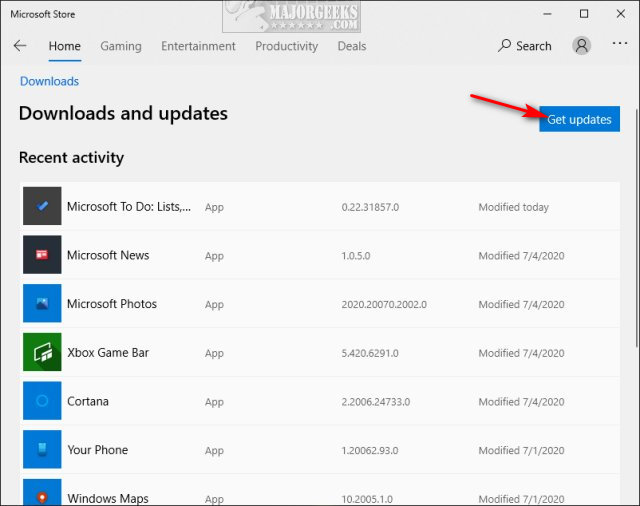Minimize the Microsoft Store window
The height and width of the screenshot is (506, 640).
point(547,14)
